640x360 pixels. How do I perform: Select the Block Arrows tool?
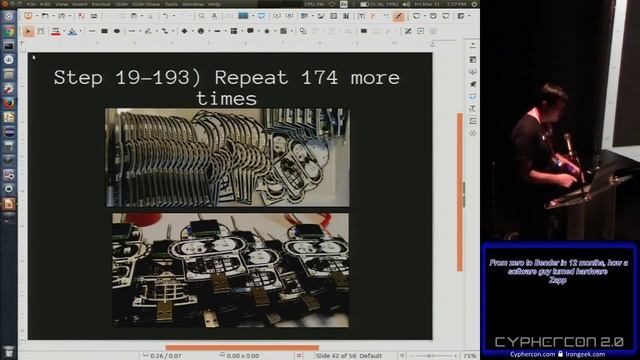(x=217, y=31)
